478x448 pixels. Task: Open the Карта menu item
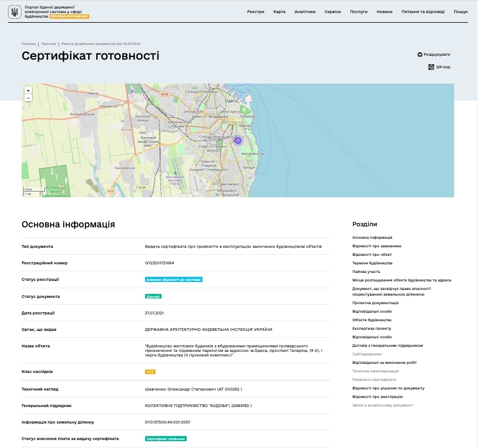point(279,12)
